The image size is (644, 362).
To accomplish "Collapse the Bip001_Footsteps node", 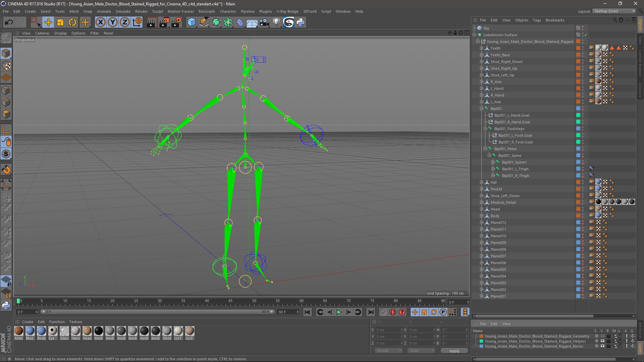I will 485,129.
